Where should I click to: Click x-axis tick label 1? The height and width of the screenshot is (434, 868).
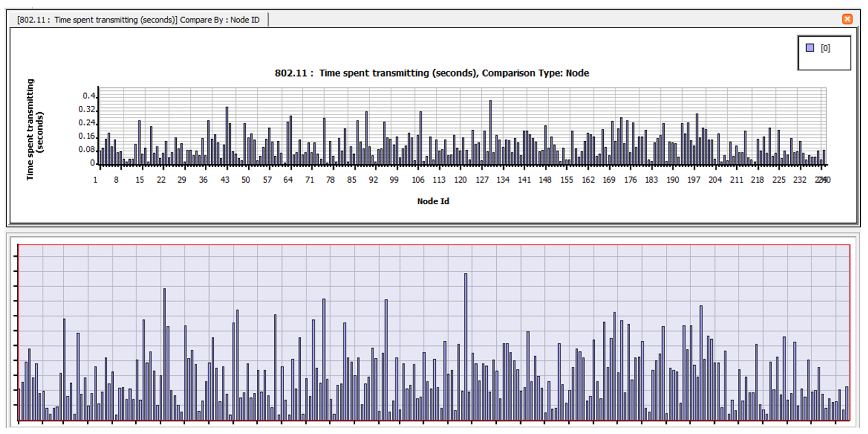coord(95,180)
